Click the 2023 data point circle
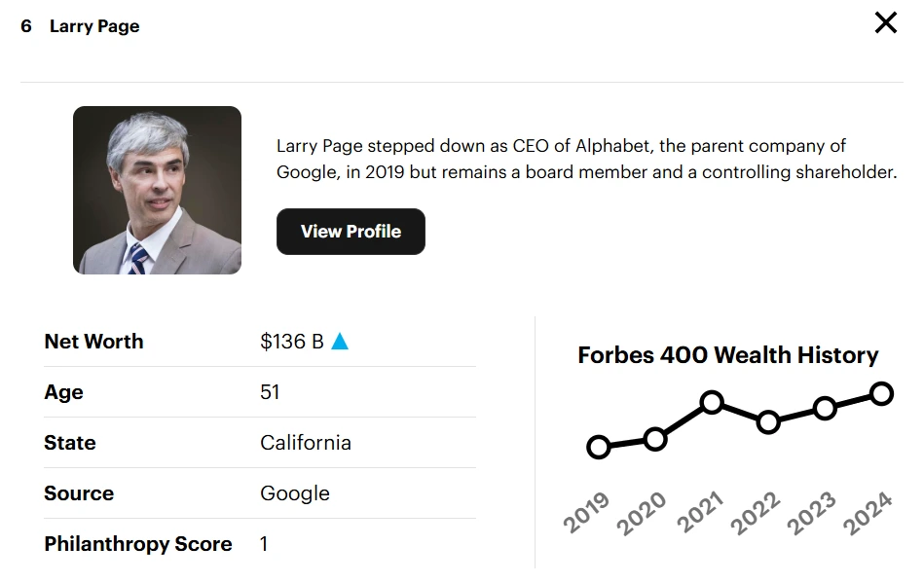 coord(825,408)
